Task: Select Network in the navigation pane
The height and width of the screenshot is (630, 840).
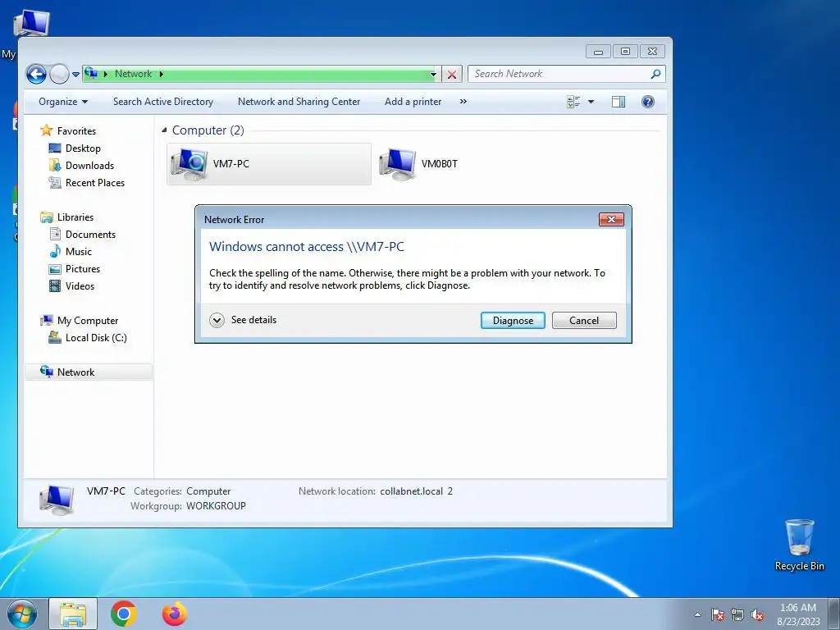Action: pos(89,372)
